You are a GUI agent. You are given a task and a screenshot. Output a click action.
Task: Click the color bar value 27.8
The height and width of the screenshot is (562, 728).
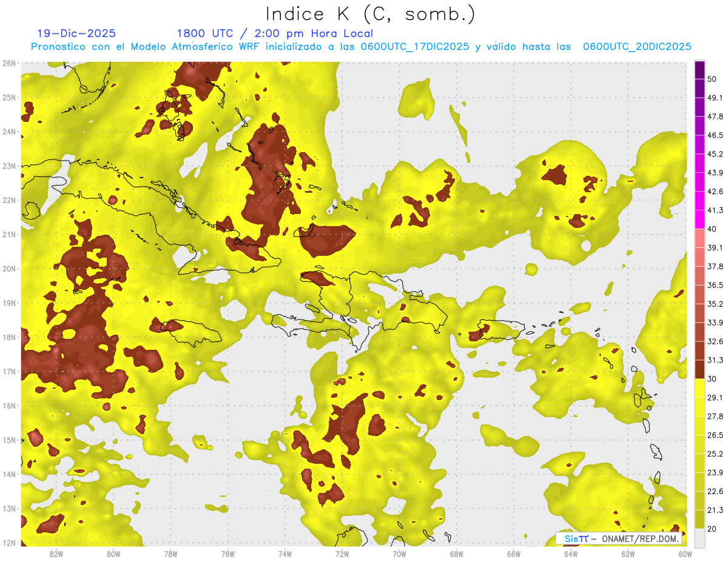pyautogui.click(x=715, y=416)
